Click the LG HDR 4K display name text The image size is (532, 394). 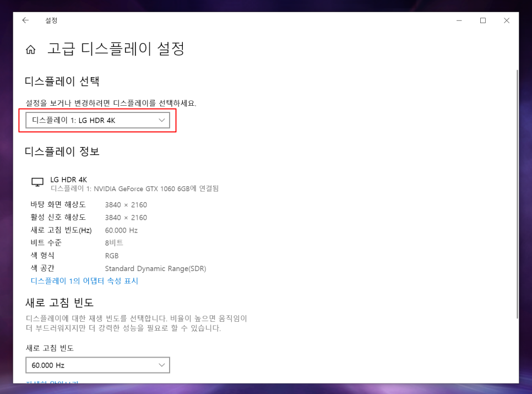click(x=68, y=180)
